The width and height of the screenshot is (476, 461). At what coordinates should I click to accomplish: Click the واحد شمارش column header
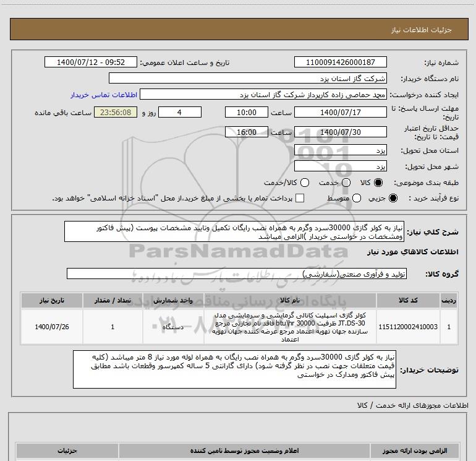click(x=173, y=301)
